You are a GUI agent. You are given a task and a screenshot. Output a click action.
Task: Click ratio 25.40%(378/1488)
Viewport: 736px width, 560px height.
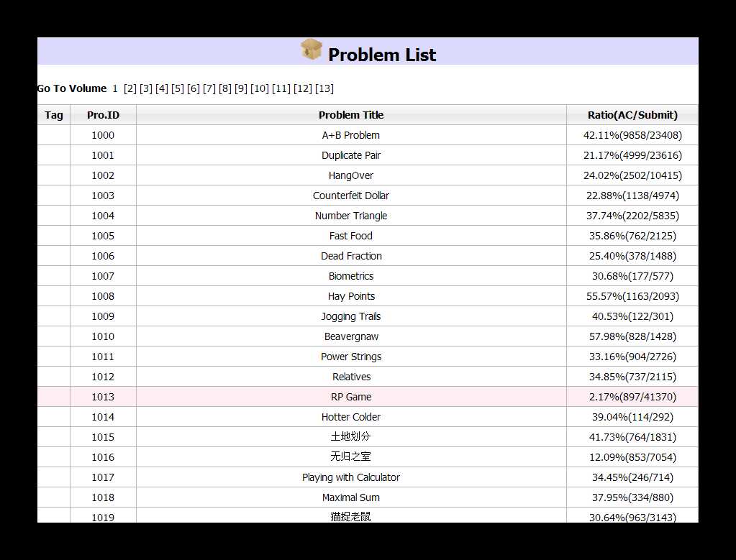tap(632, 256)
